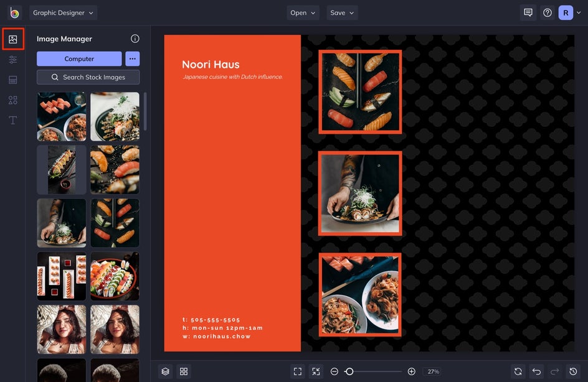This screenshot has height=382, width=588.
Task: Open the history clock icon
Action: point(573,371)
